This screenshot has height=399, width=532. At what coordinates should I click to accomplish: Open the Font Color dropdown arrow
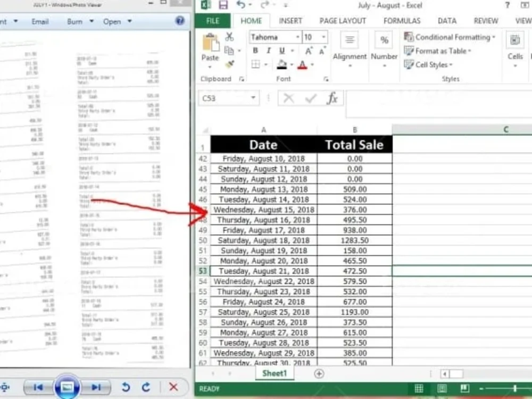[312, 64]
